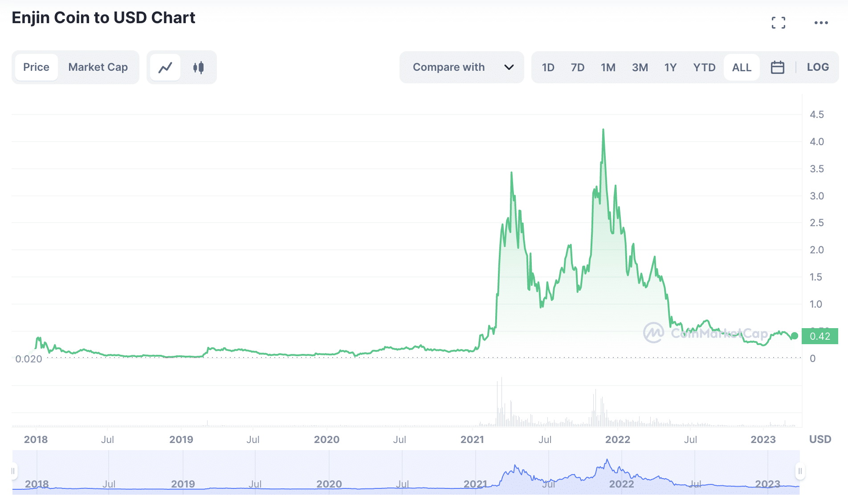Click the 2023 x-axis label
The height and width of the screenshot is (504, 848).
[x=763, y=439]
